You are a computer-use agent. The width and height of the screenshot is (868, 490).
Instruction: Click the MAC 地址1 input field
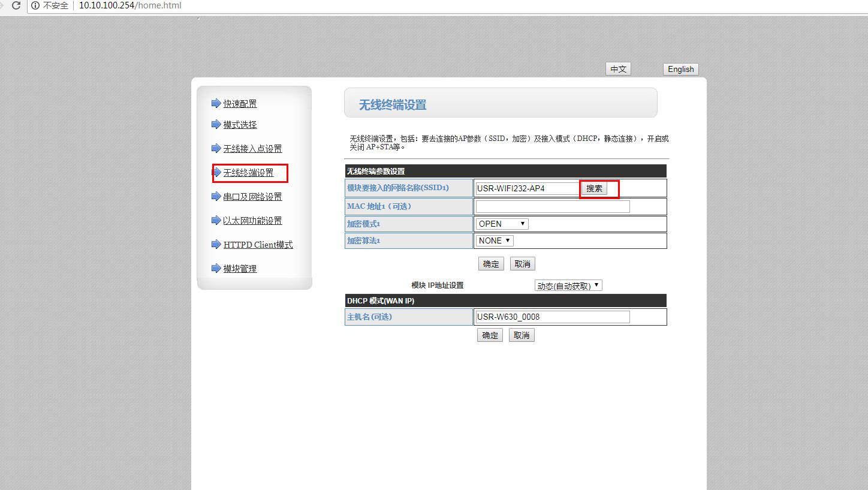click(x=552, y=206)
